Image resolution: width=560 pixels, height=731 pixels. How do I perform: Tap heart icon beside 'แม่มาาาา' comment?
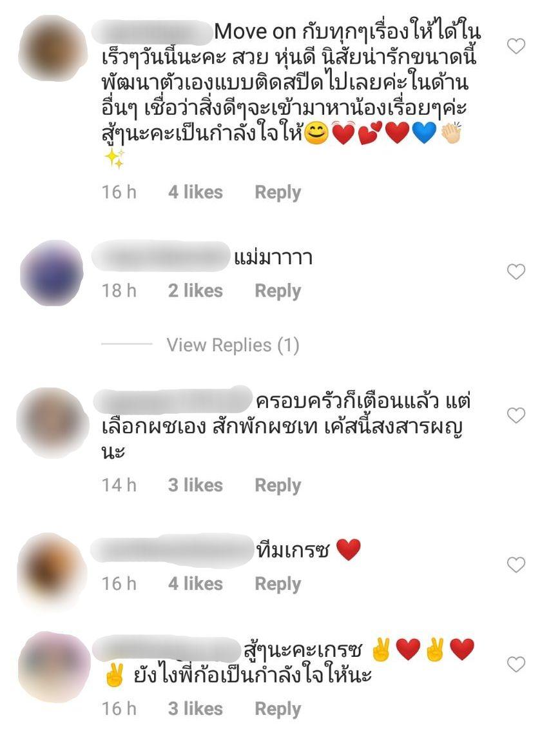(516, 272)
